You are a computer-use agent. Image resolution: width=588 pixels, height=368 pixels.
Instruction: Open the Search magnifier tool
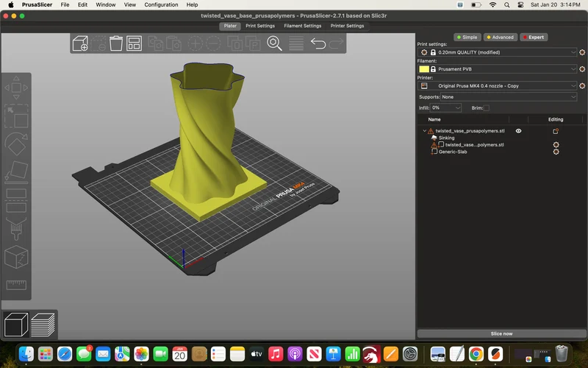274,43
